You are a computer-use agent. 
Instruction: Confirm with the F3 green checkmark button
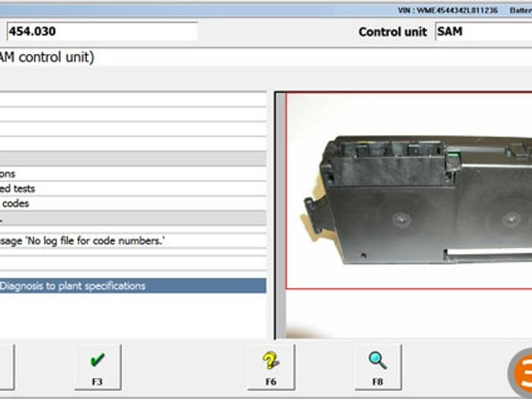(x=98, y=367)
